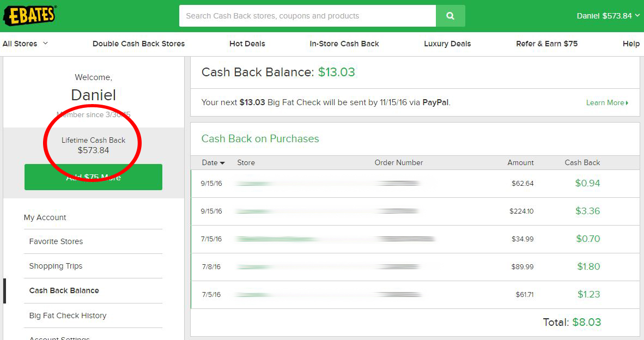
Task: Select Cash Back Balance sidebar item
Action: point(64,290)
